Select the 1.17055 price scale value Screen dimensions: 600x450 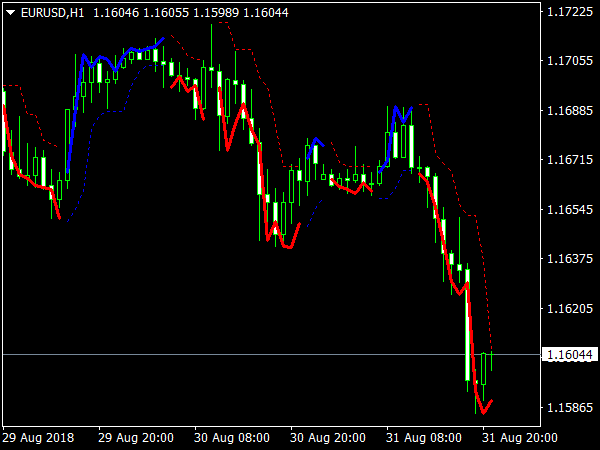point(570,60)
